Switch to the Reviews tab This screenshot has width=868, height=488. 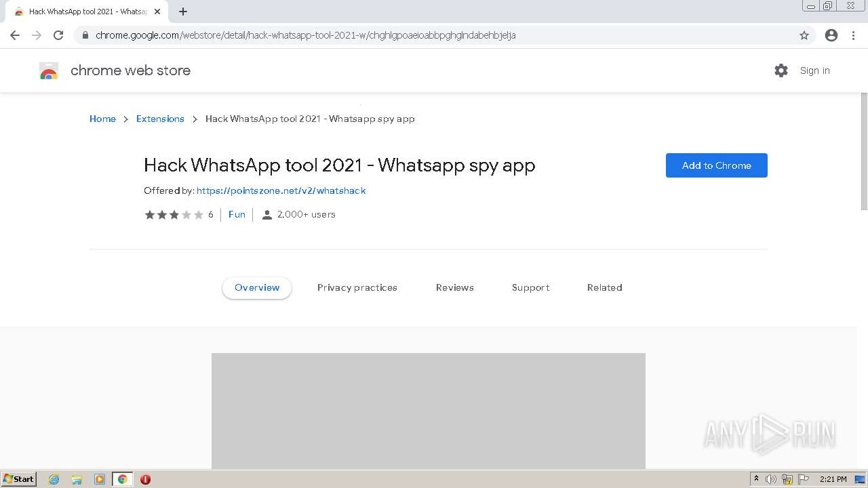coord(455,287)
